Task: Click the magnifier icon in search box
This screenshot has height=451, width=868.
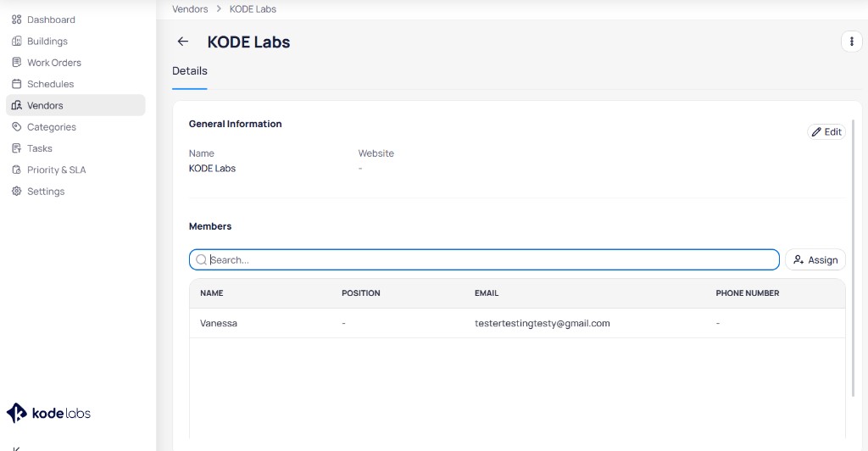Action: (x=201, y=259)
